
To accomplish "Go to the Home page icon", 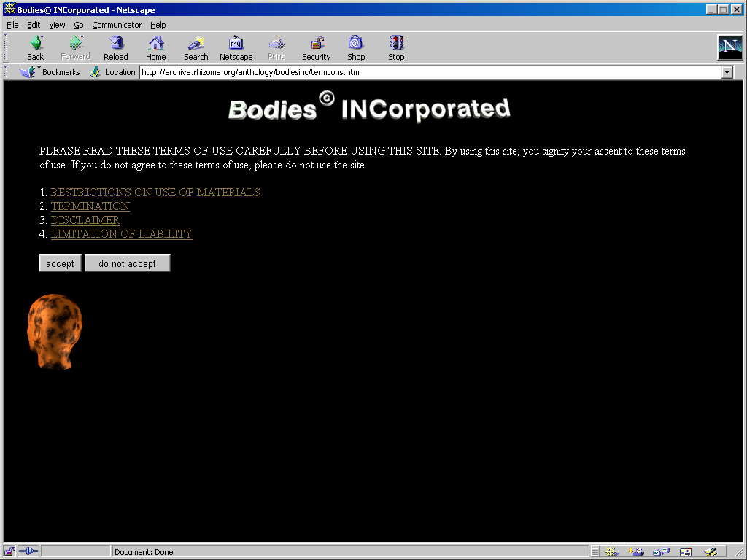I will [x=156, y=43].
